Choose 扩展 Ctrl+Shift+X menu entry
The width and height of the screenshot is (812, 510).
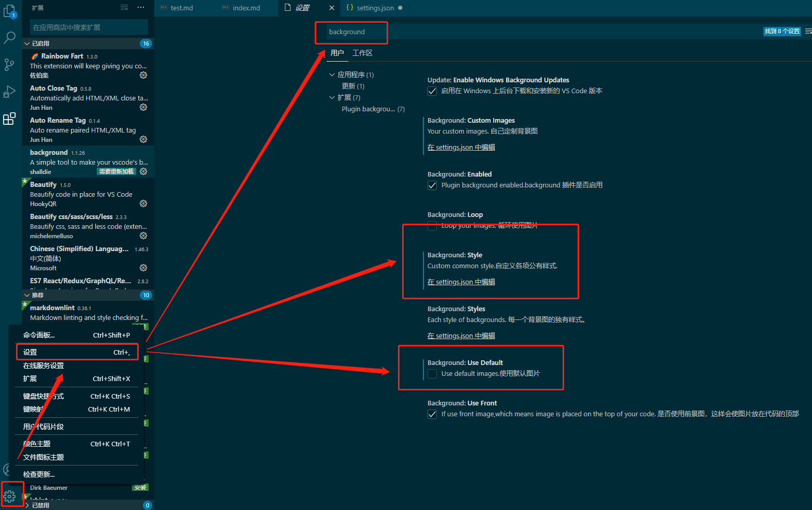point(77,378)
